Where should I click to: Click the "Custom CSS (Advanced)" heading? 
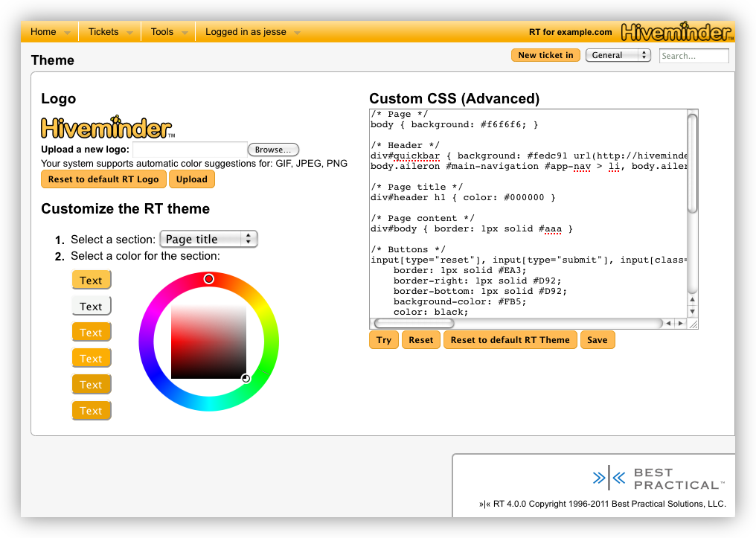454,98
